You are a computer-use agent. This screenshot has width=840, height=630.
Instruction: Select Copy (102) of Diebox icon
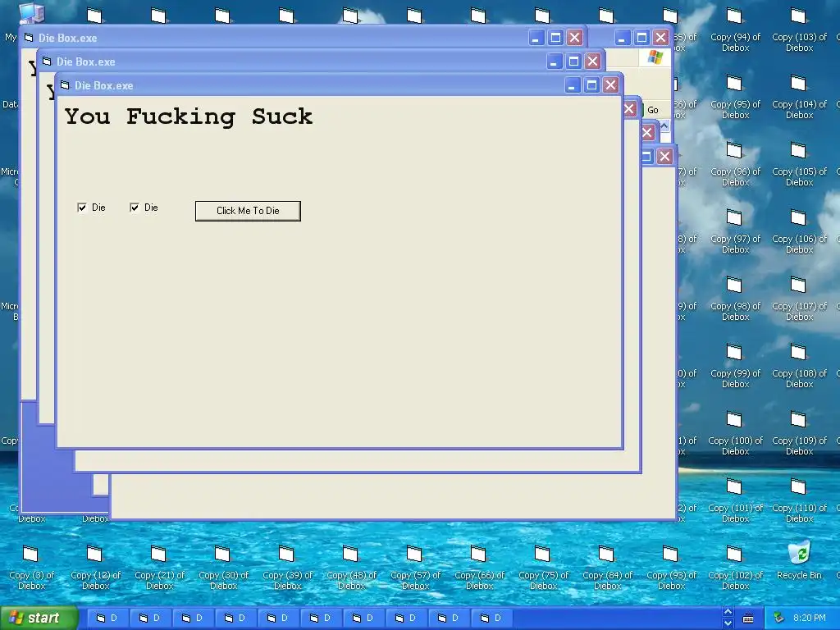coord(735,569)
